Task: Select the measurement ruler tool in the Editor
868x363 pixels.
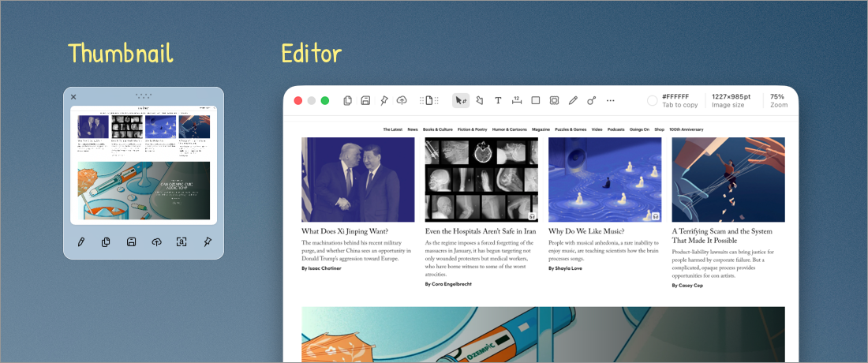Action: click(x=517, y=100)
